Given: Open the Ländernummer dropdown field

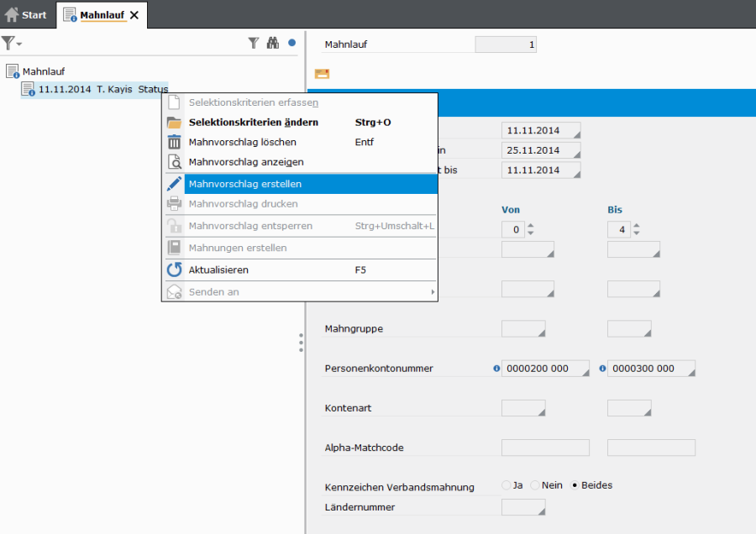Looking at the screenshot, I should [523, 507].
